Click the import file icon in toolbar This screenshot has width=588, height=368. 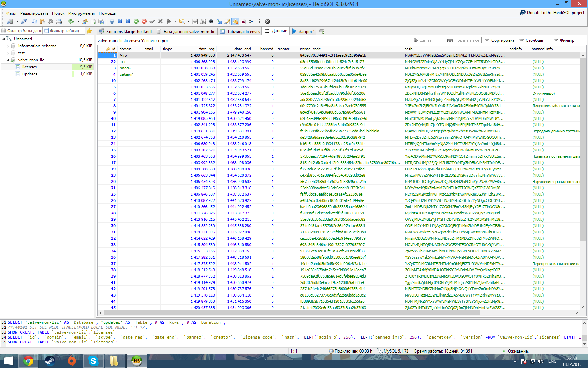pyautogui.click(x=93, y=21)
